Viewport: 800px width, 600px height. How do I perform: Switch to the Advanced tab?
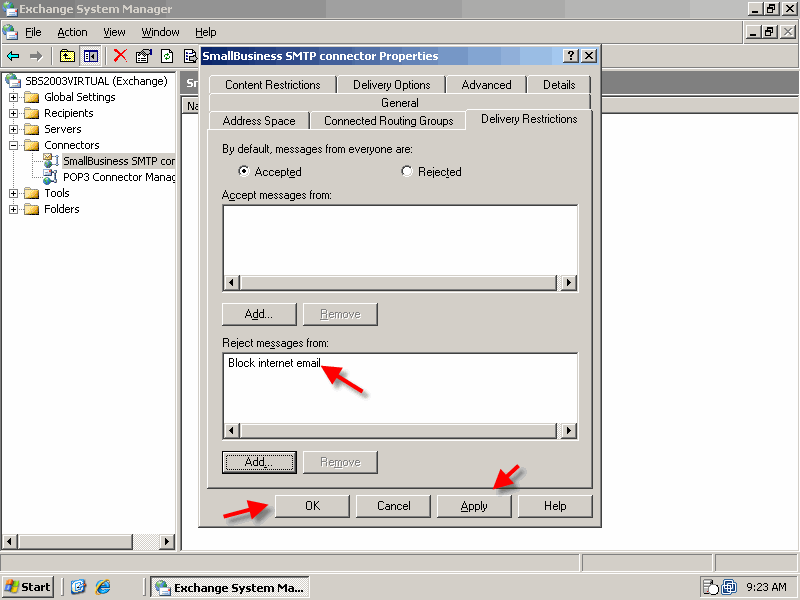pos(486,85)
